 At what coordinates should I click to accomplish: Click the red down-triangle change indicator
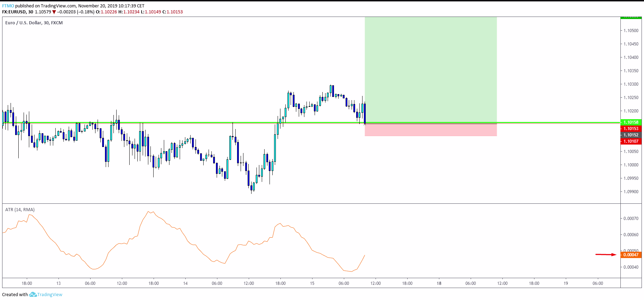coord(54,12)
